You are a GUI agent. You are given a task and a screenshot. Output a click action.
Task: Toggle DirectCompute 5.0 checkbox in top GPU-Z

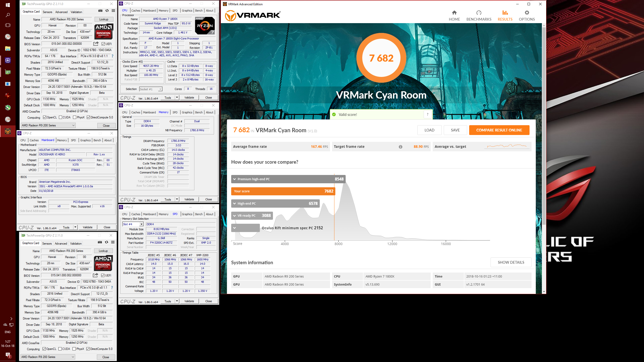tap(88, 117)
